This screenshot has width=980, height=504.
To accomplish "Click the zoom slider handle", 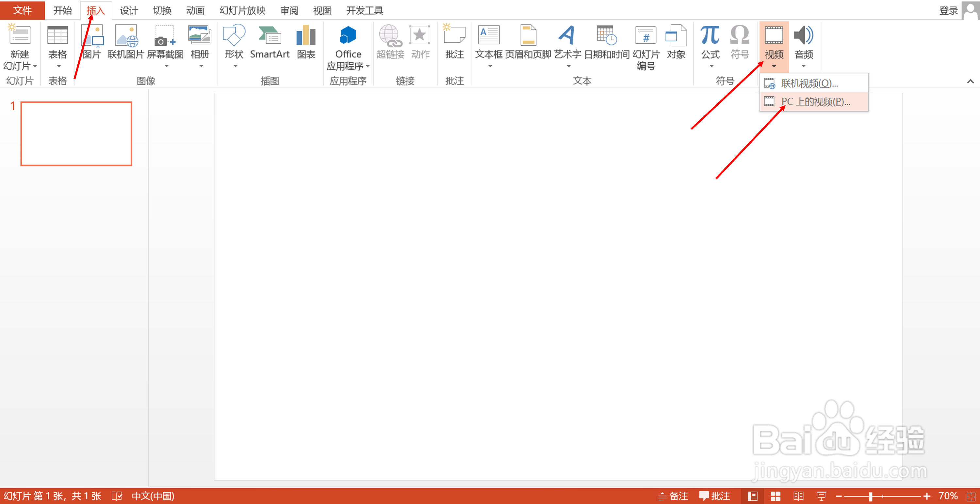I will click(871, 496).
